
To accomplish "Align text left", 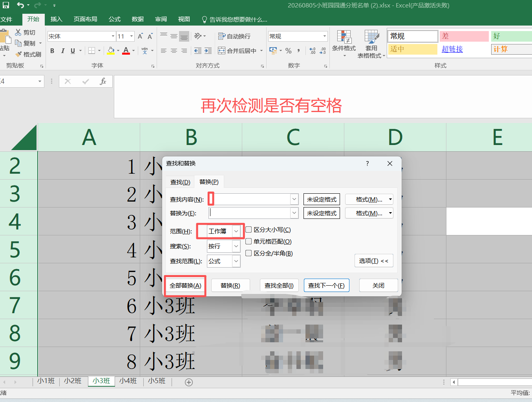I will tap(164, 51).
